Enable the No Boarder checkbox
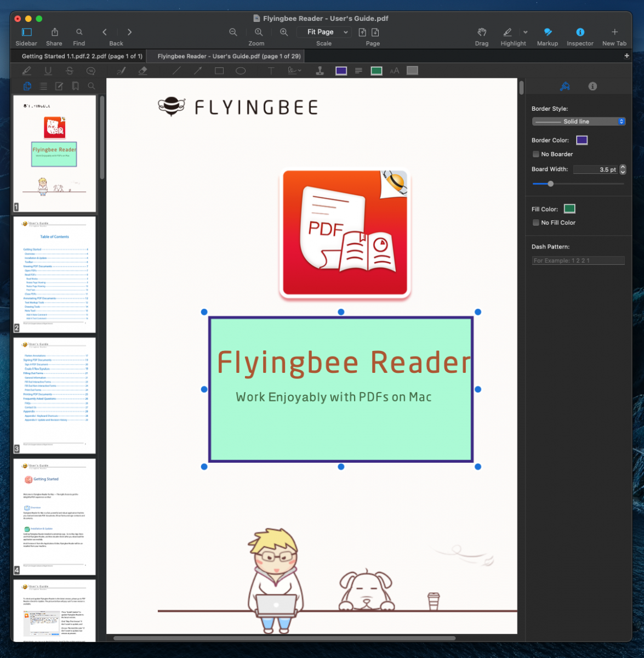 536,154
